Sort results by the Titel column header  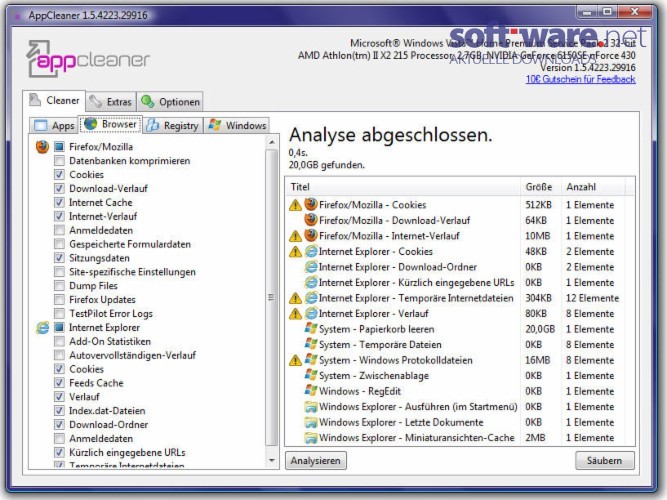click(x=403, y=187)
